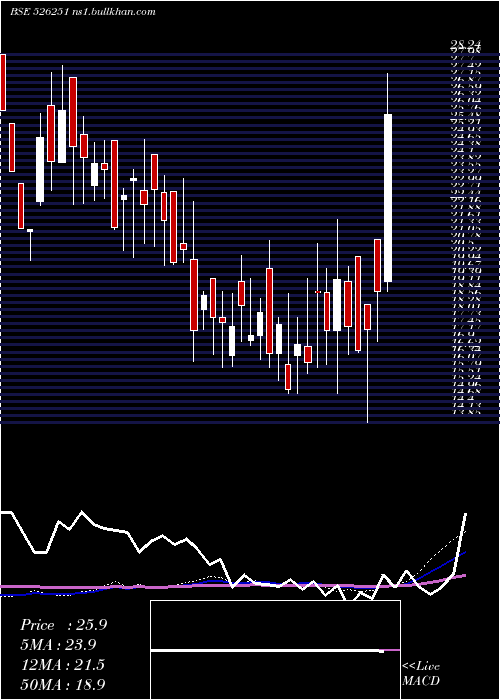Image resolution: width=500 pixels, height=700 pixels.
Task: Click the 5MA : 23.9 value
Action: tap(58, 645)
